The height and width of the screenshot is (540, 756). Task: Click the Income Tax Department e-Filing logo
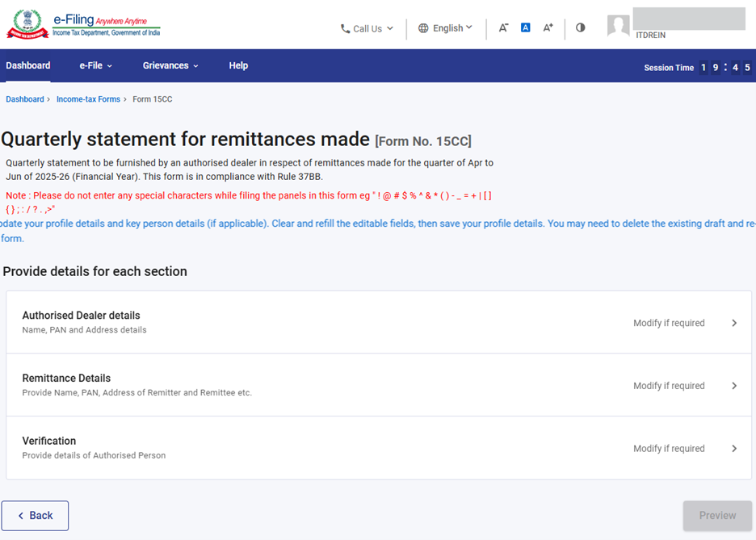point(84,25)
